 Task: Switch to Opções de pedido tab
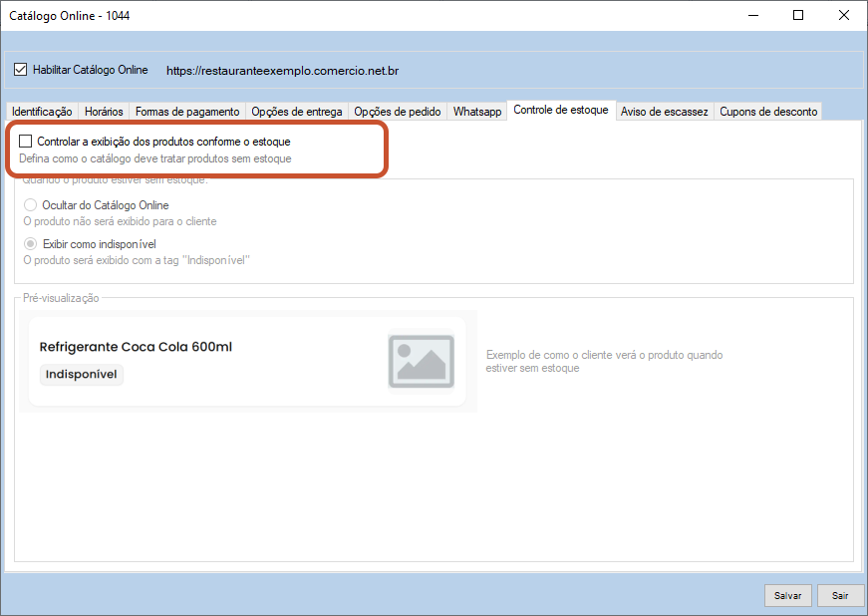[398, 112]
